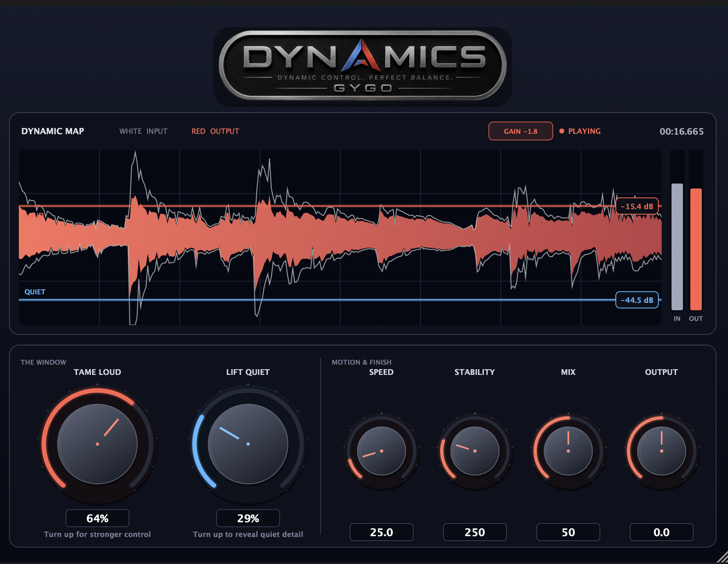This screenshot has width=728, height=564.
Task: Click the Speed knob
Action: click(382, 451)
